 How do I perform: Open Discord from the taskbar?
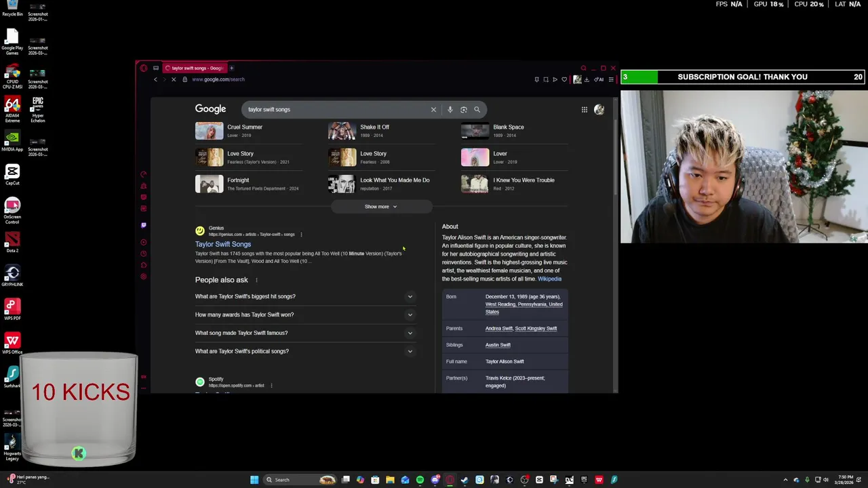click(x=435, y=480)
